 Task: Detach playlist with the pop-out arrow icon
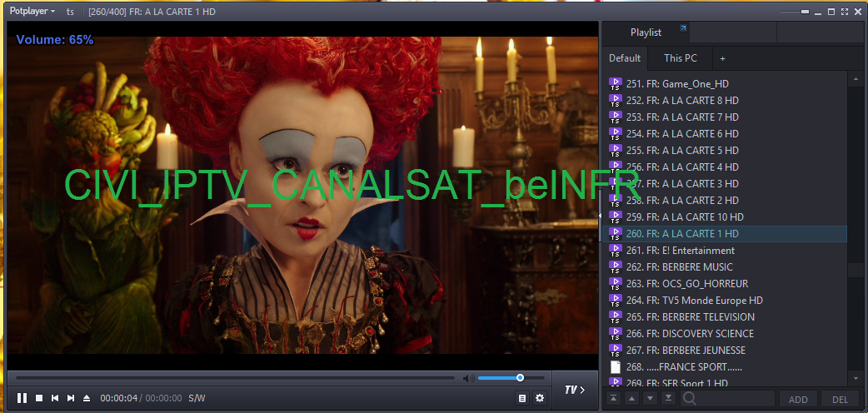tap(683, 29)
